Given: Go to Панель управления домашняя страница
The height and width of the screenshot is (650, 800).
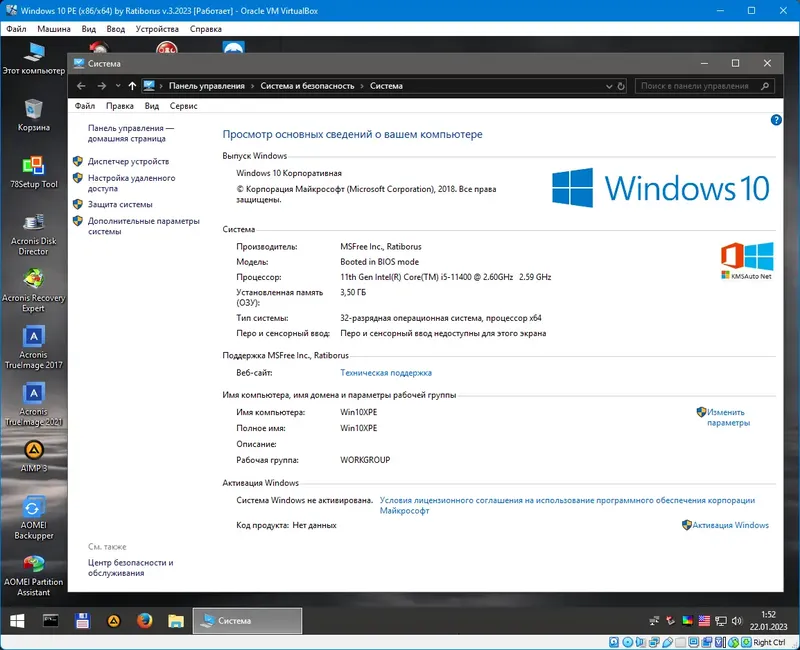Looking at the screenshot, I should (131, 133).
